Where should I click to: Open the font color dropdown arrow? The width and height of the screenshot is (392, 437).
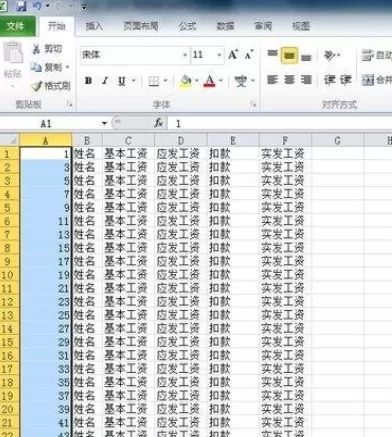[x=221, y=81]
